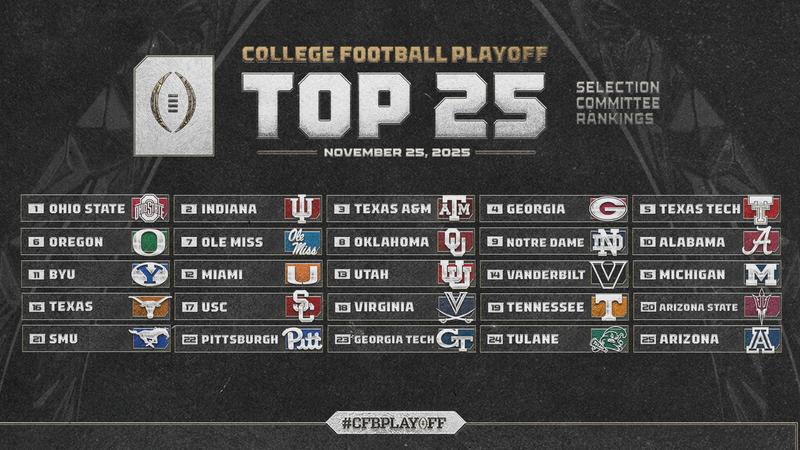Select the Oregon O logo

(148, 242)
